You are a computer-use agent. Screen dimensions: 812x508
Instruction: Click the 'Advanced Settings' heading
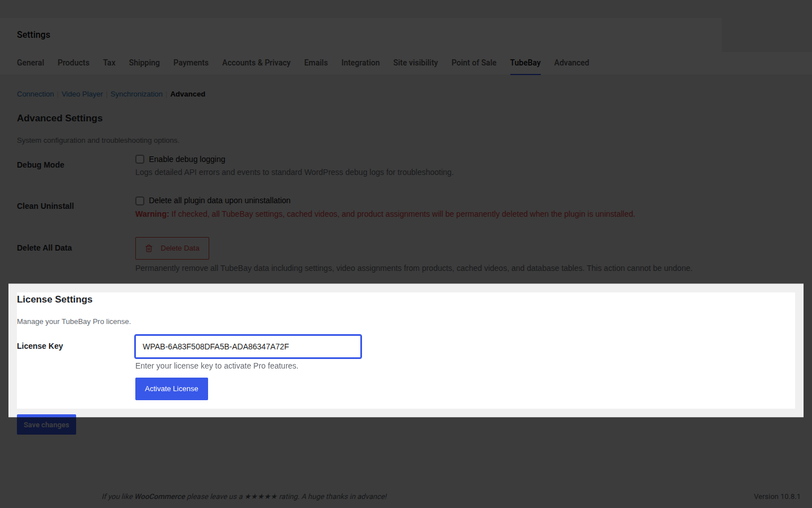coord(60,119)
